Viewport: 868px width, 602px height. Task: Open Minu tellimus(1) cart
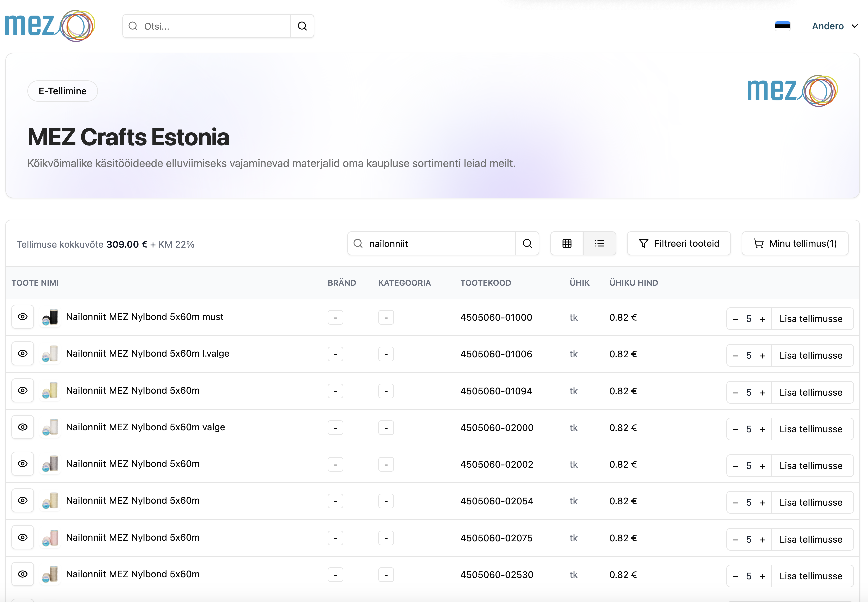coord(795,243)
